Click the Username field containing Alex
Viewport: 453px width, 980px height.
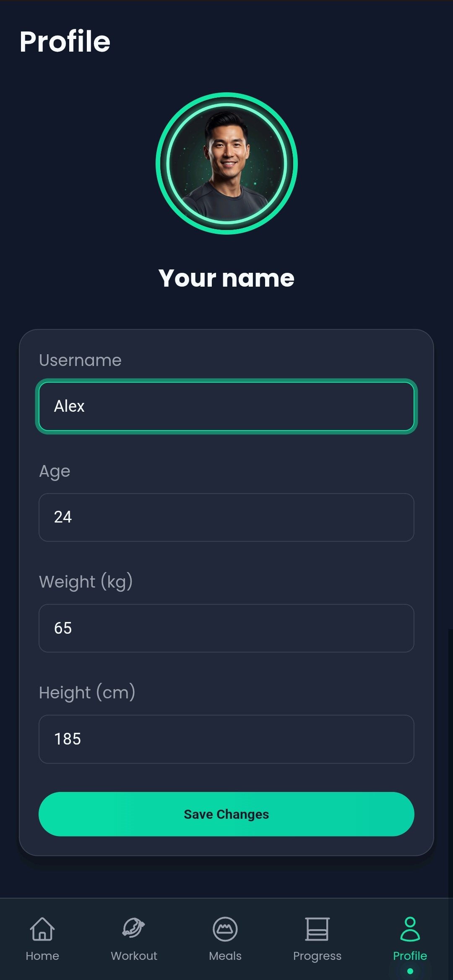pos(226,406)
